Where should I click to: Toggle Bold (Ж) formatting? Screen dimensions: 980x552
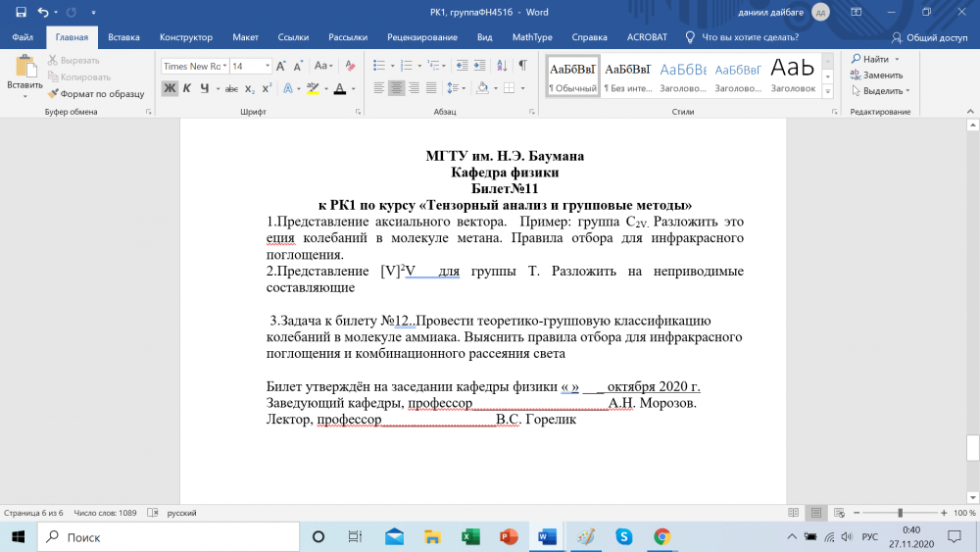[x=170, y=88]
